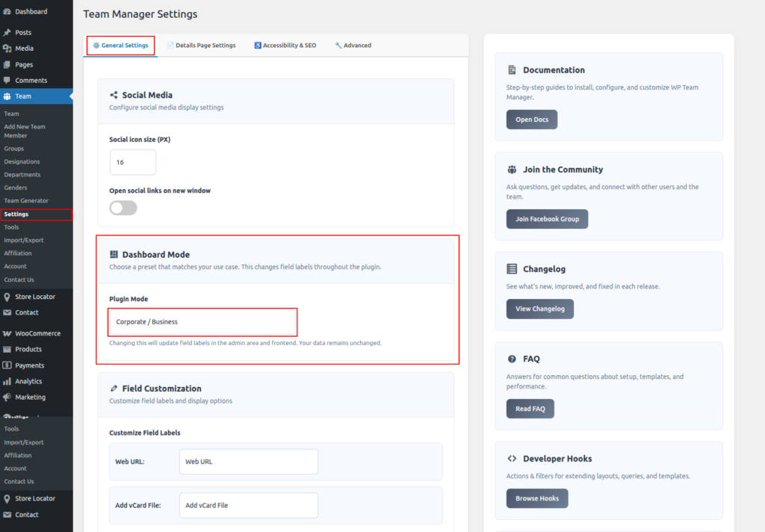Click the Join Facebook Group button
The image size is (765, 532).
click(x=547, y=219)
